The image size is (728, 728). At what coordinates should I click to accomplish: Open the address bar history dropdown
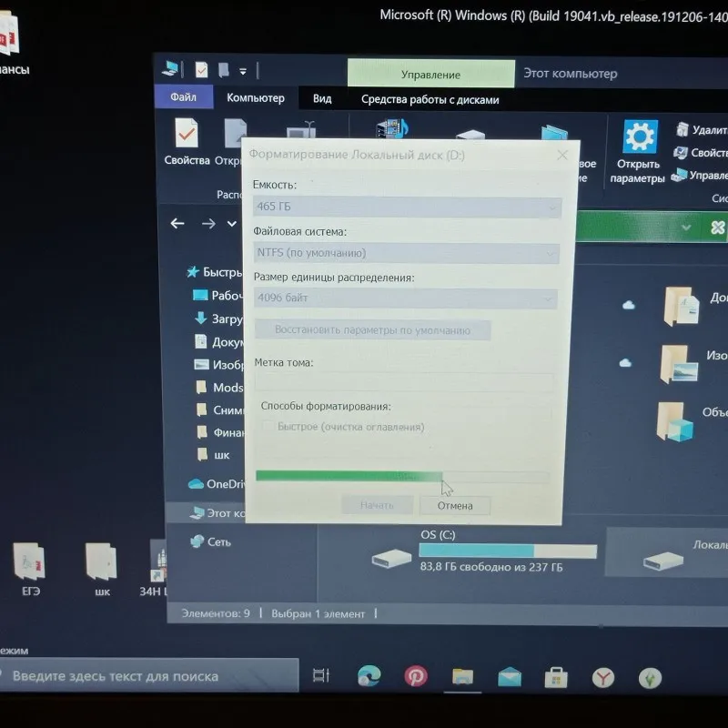[x=686, y=227]
